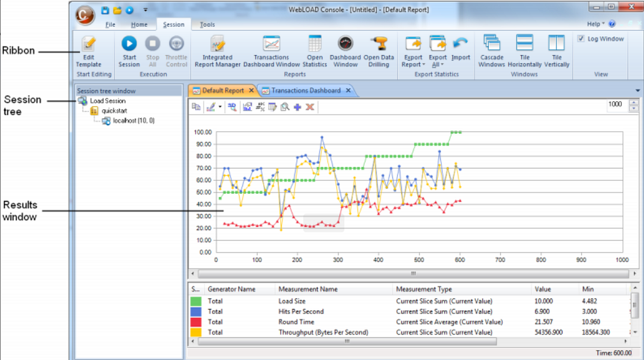Select the Session ribbon tab
Screen dimensions: 644x360
(174, 25)
